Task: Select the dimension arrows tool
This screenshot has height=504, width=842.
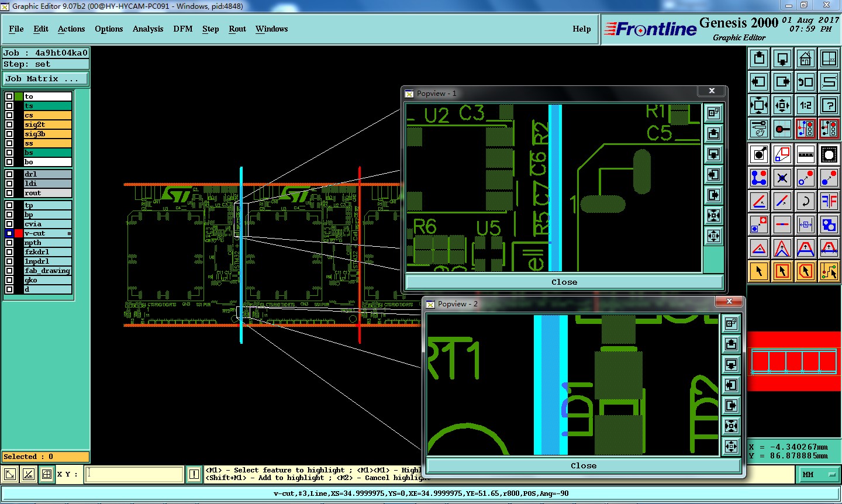Action: pyautogui.click(x=806, y=225)
